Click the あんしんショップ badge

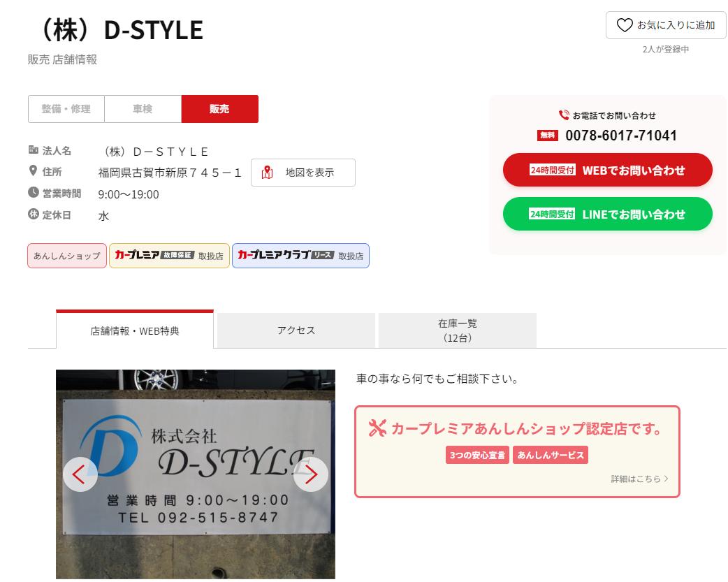click(x=67, y=256)
